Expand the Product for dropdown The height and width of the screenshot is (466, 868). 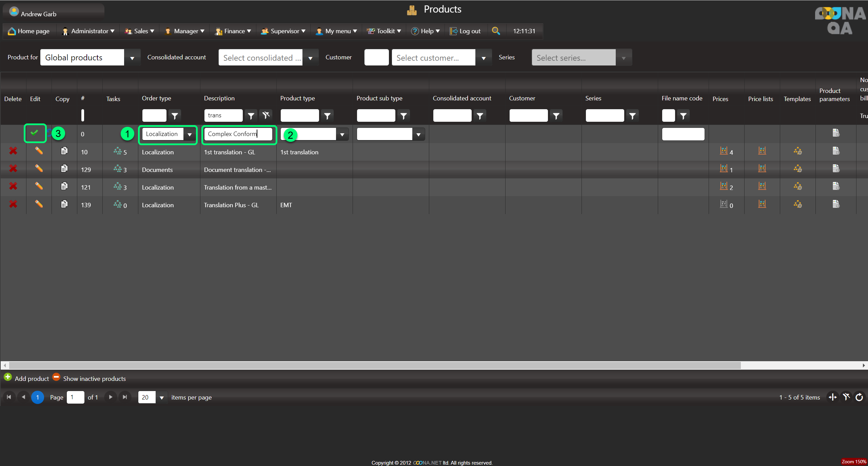(132, 58)
